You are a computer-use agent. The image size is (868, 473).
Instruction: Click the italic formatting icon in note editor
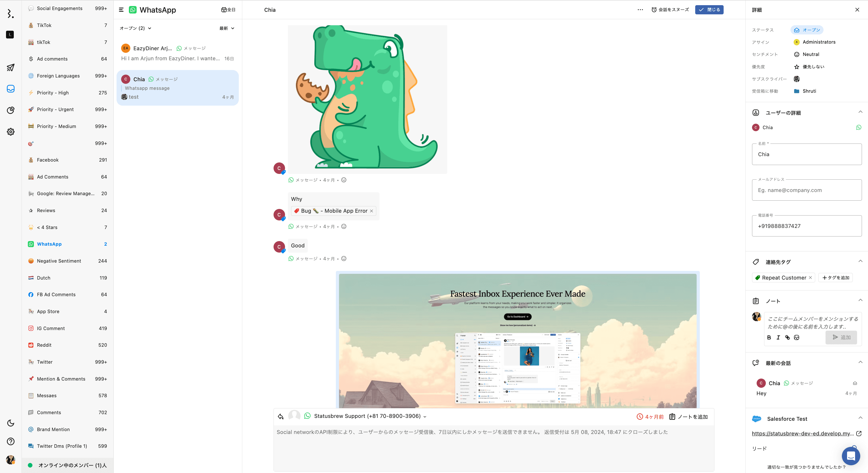(x=778, y=337)
